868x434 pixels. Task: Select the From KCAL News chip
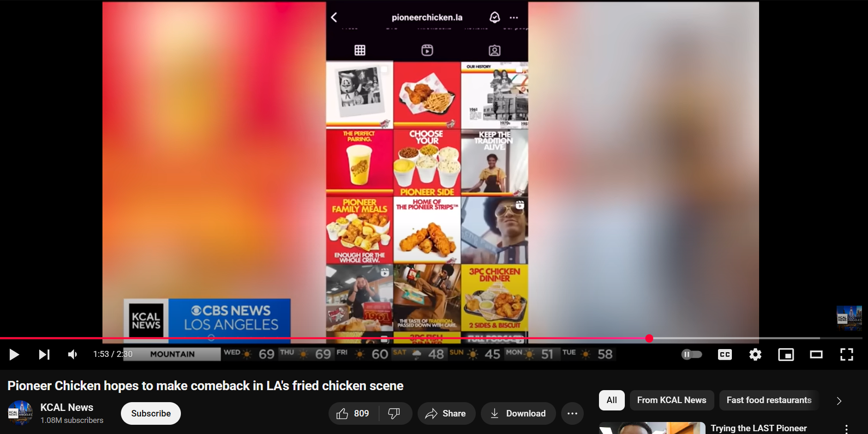pyautogui.click(x=671, y=400)
